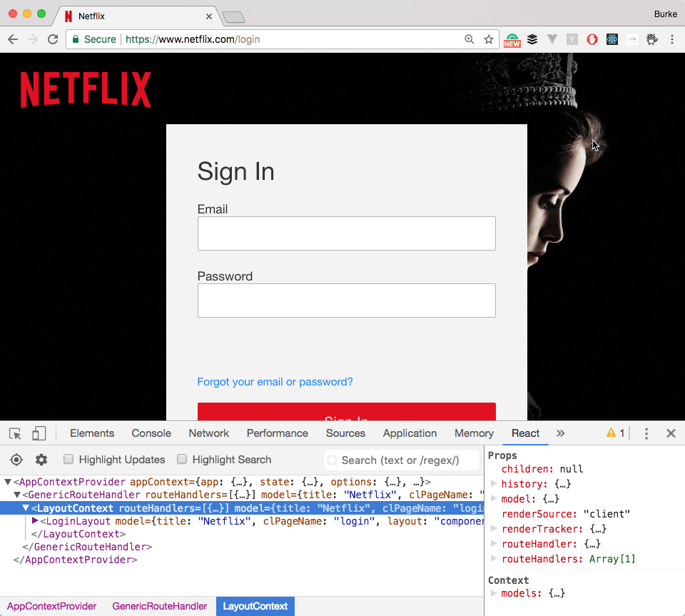Open the Memory tab
This screenshot has height=616, width=685.
(474, 433)
